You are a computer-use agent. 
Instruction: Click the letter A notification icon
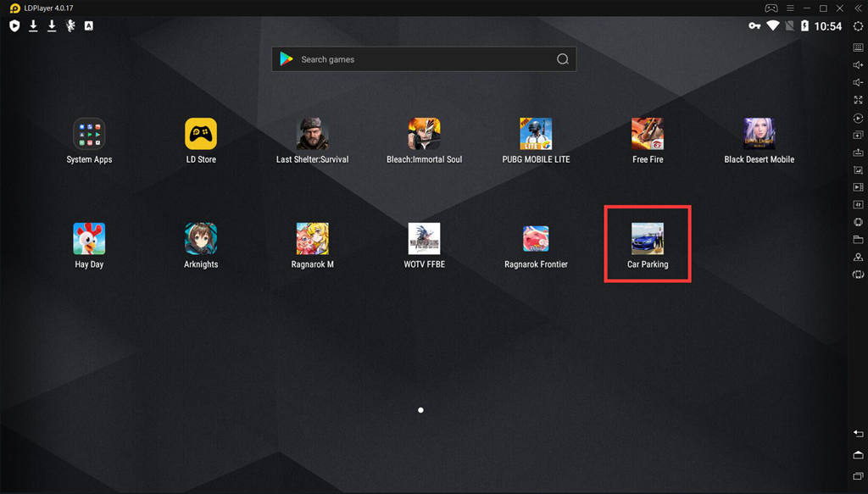click(88, 26)
